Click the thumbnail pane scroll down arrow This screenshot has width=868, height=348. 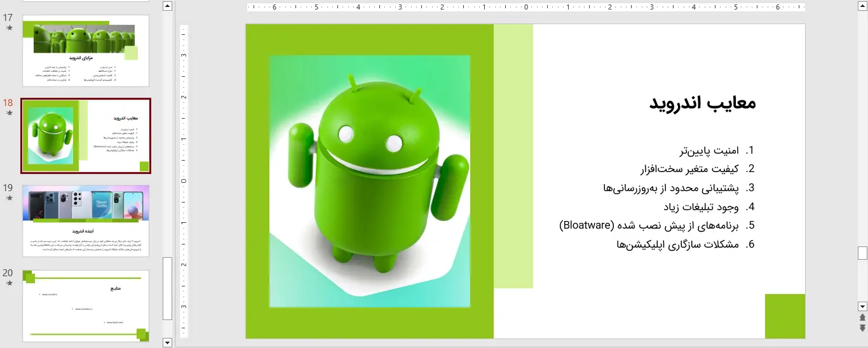click(x=168, y=343)
